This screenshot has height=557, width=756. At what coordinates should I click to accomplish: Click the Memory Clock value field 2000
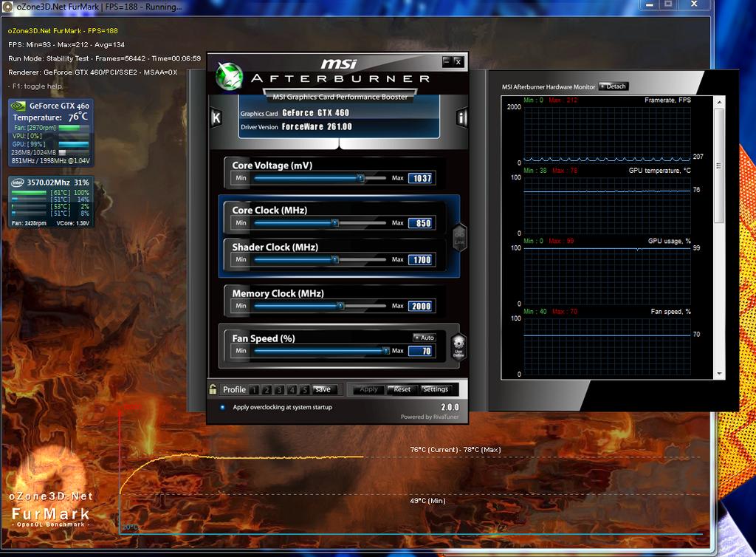click(x=422, y=307)
